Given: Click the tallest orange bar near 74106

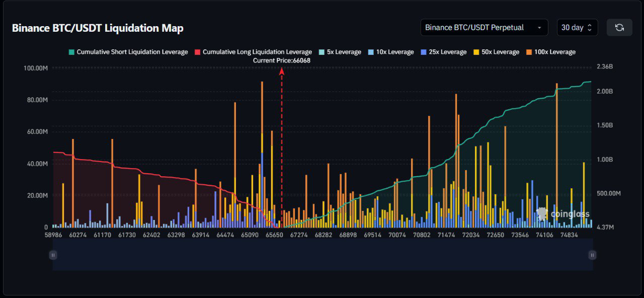Looking at the screenshot, I should pos(556,151).
